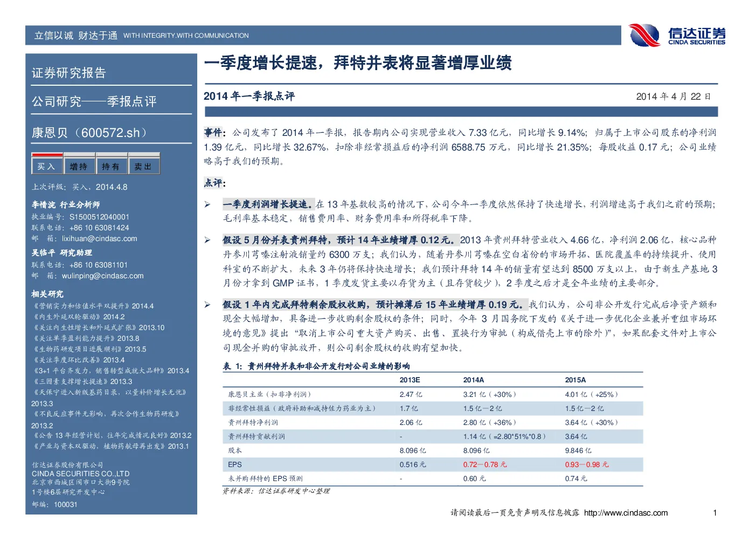Click bullet arrow before 假设5月份并表贵州拜特

(x=207, y=240)
